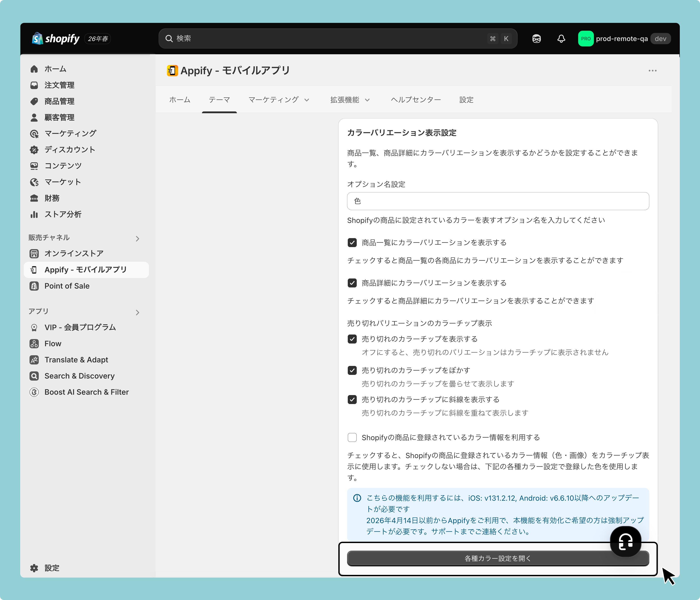Screen dimensions: 700x600
Task: Open sidebar マーケティング icon
Action: point(34,134)
